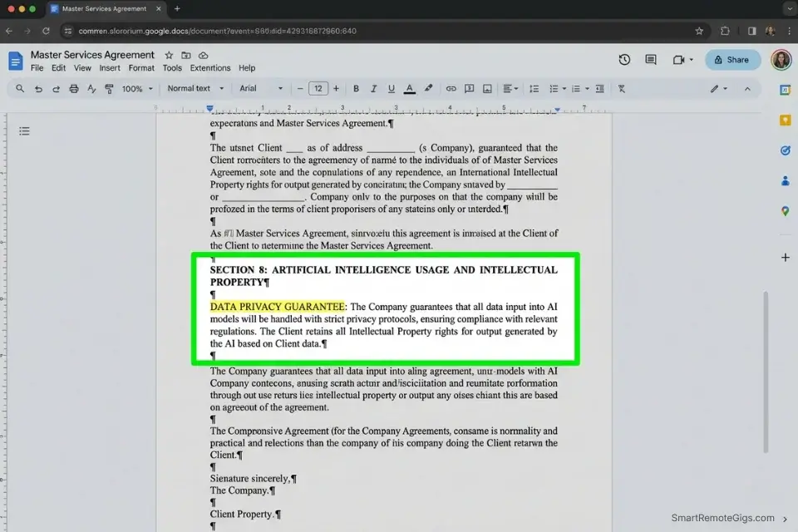The width and height of the screenshot is (798, 532).
Task: Star the Master Services Agreement document
Action: pyautogui.click(x=169, y=55)
